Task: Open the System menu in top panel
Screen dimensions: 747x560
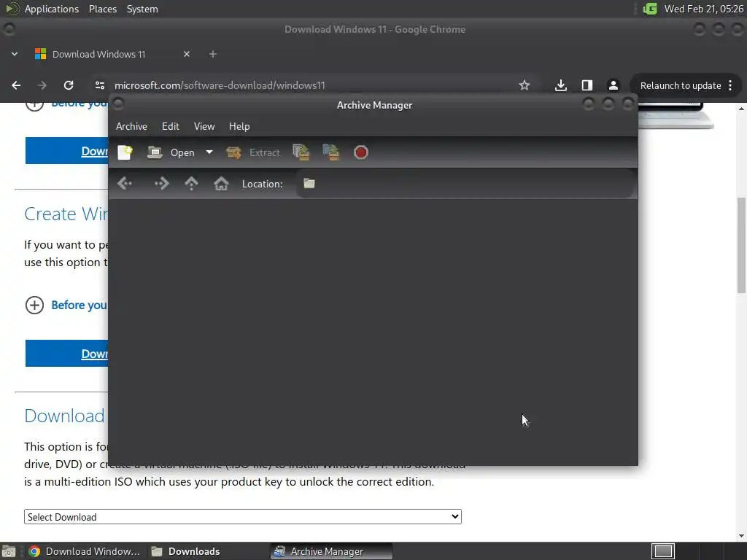Action: 142,9
